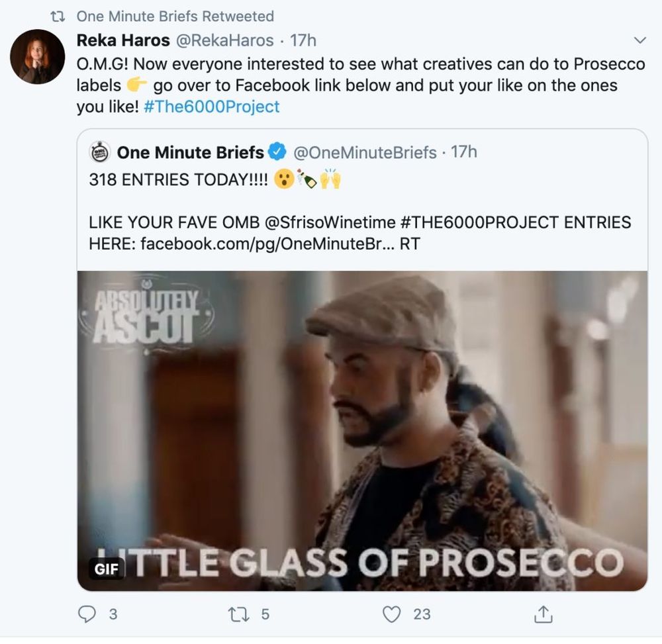662x644 pixels.
Task: Click the quoted One Minute Briefs name
Action: click(190, 152)
